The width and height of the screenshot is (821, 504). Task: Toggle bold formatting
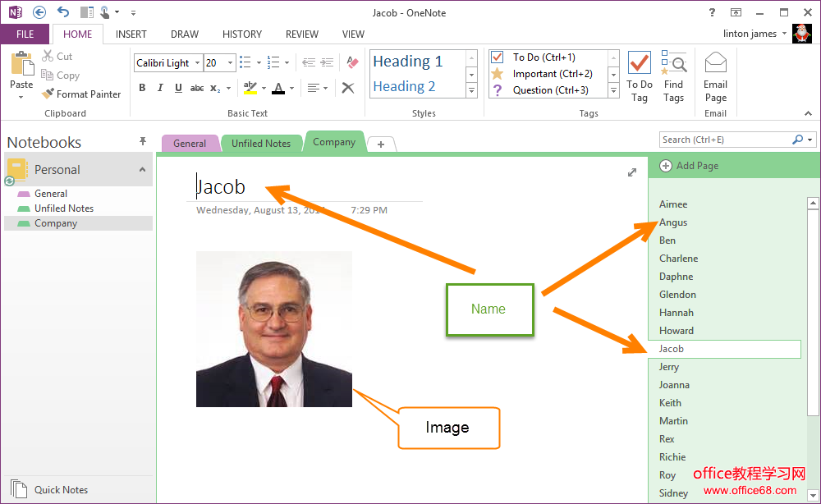point(142,88)
